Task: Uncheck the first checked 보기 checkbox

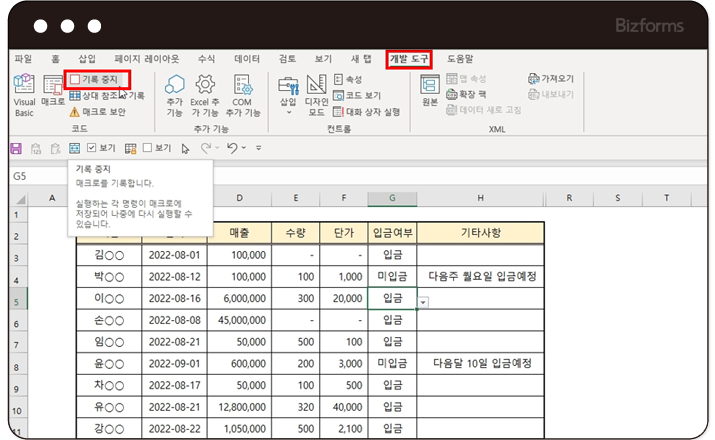Action: (x=92, y=148)
